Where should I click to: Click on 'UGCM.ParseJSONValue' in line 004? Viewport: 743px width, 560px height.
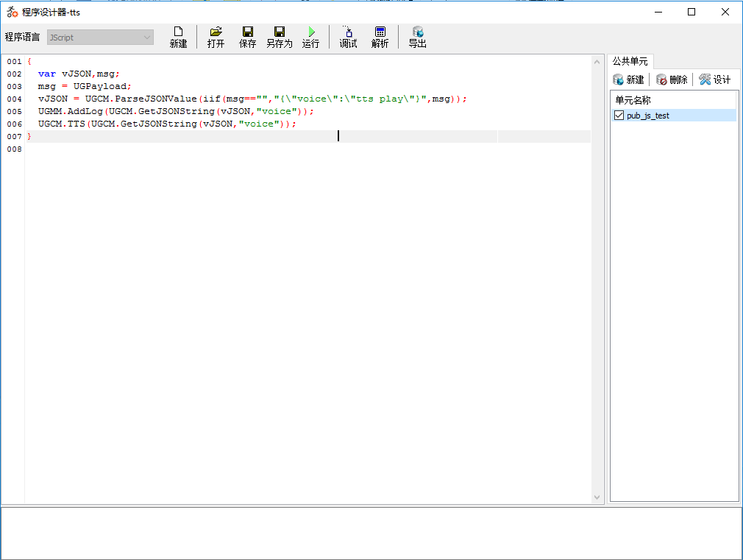click(x=141, y=99)
